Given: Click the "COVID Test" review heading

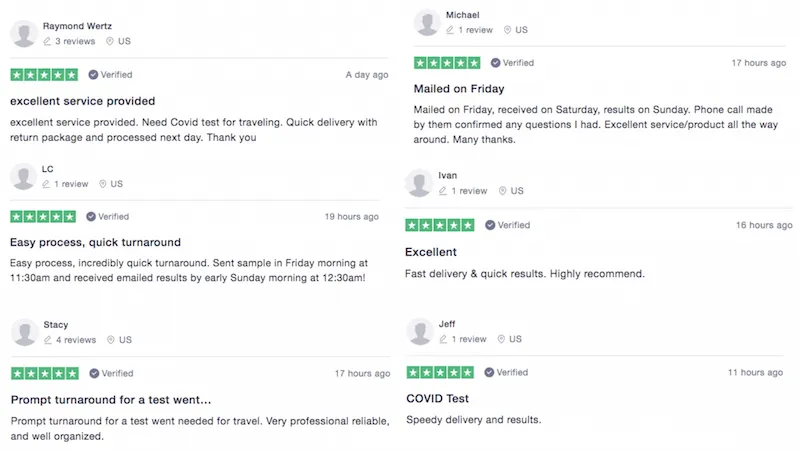Looking at the screenshot, I should coord(437,398).
